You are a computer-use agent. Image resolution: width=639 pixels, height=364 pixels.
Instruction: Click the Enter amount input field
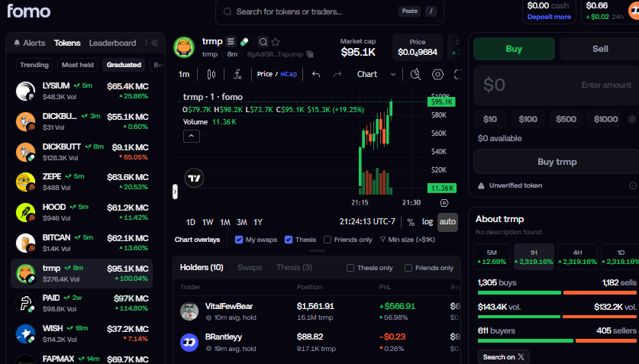point(557,85)
